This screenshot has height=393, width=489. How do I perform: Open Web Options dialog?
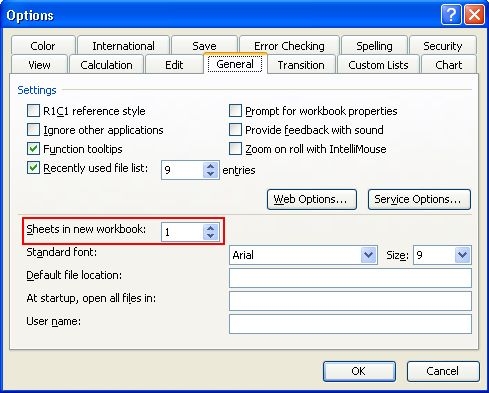pos(312,199)
